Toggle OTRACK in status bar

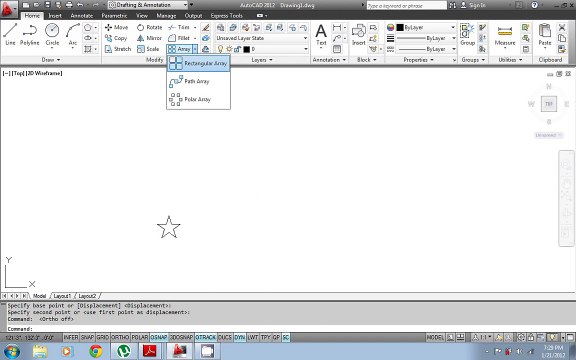point(206,337)
